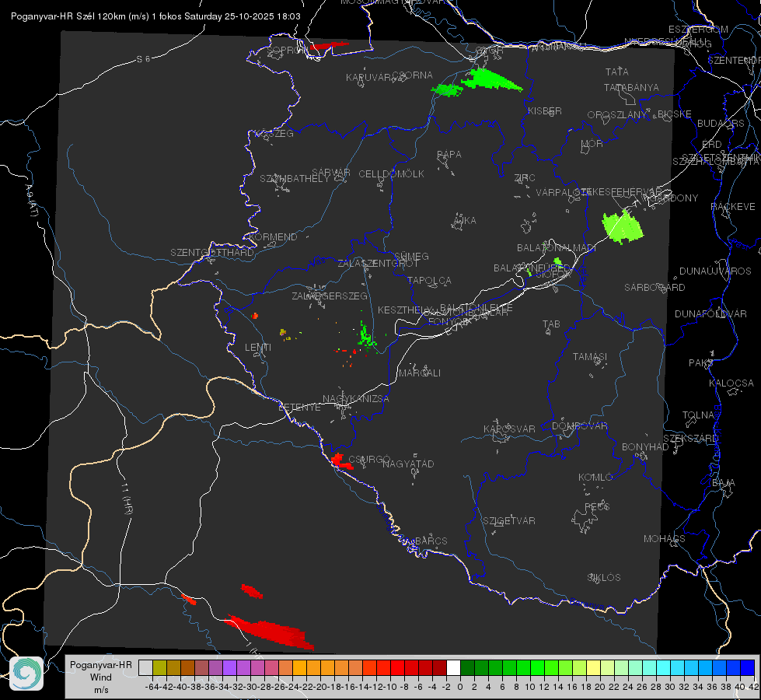Viewport: 761px width, 700px height.
Task: Select the pale yellow legend swatch
Action: click(593, 667)
